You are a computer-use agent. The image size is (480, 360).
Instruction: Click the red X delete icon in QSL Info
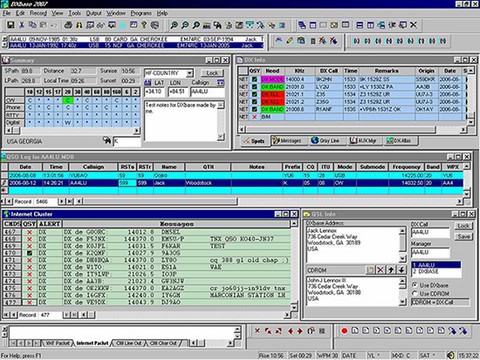coord(380,270)
